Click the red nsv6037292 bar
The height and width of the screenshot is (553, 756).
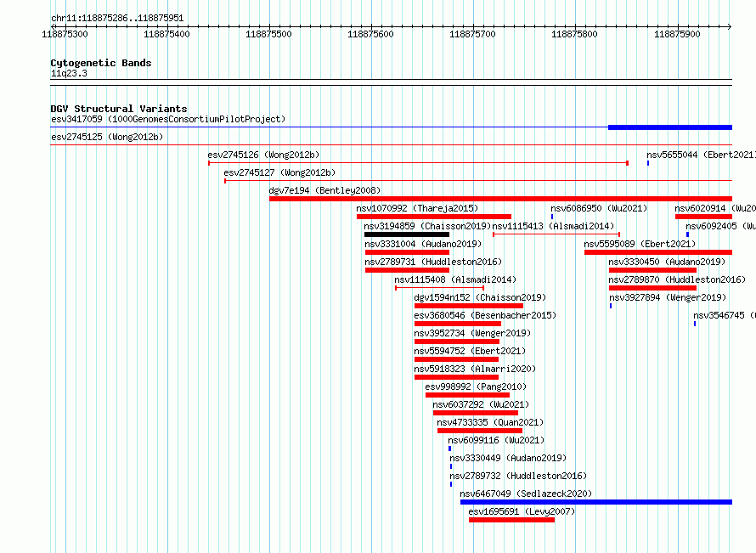476,413
